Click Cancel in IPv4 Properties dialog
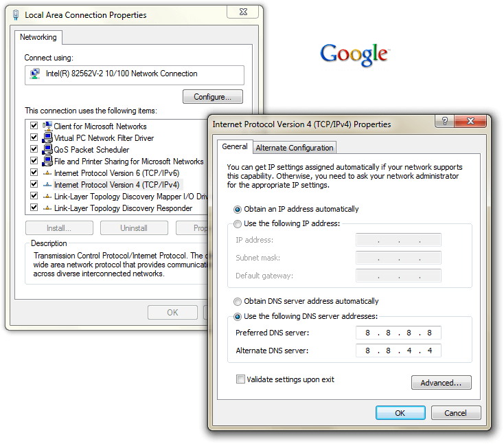Screen dimensions: 504x444 [455, 413]
